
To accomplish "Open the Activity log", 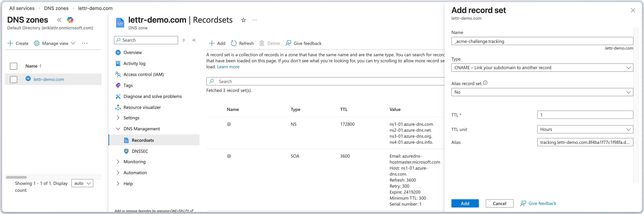I will tap(134, 63).
